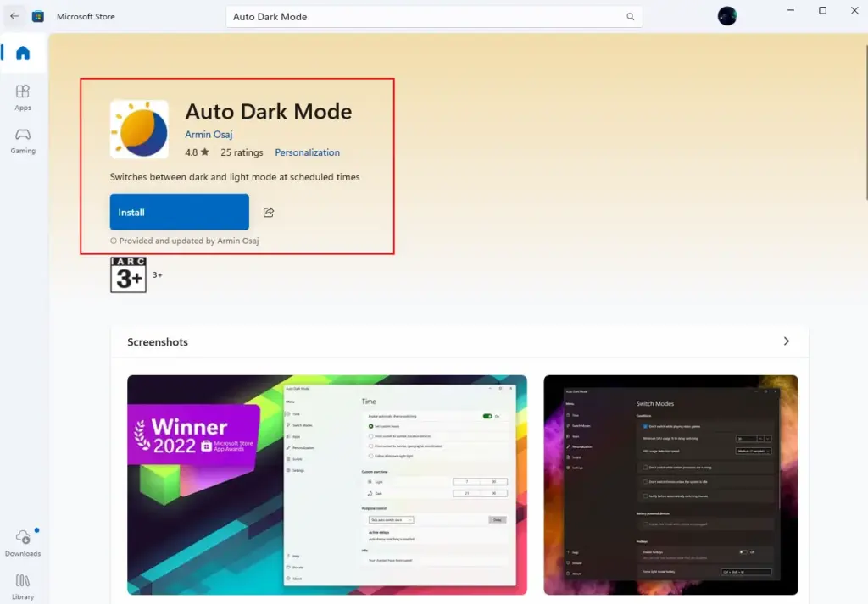Open the Personalization category link

pyautogui.click(x=307, y=152)
